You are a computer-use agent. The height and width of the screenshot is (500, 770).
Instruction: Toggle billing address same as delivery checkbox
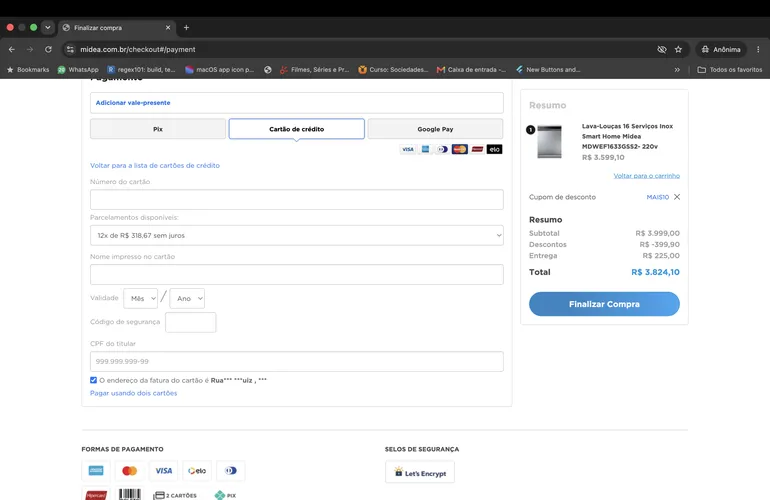click(93, 380)
